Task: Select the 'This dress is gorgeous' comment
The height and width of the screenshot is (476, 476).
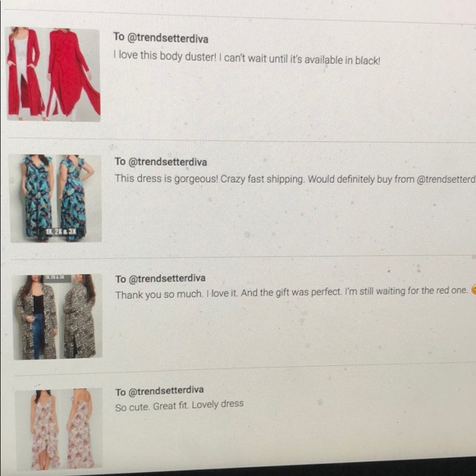Action: (x=295, y=179)
